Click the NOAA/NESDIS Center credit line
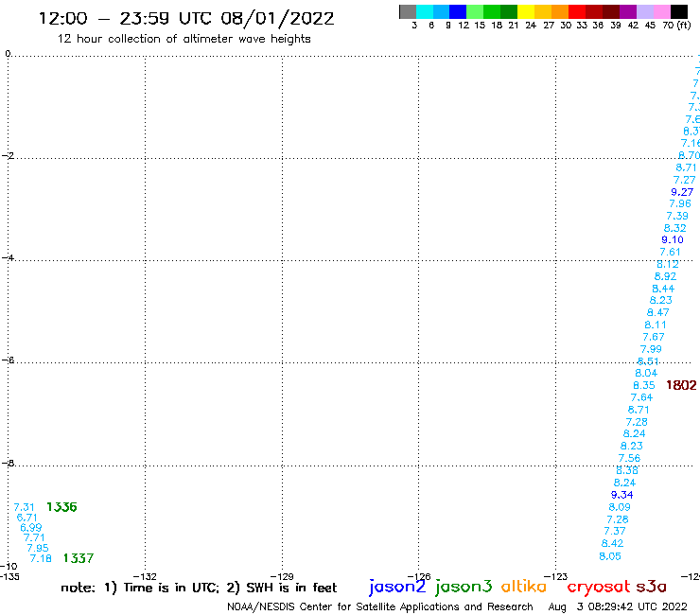The height and width of the screenshot is (615, 700). tap(380, 607)
